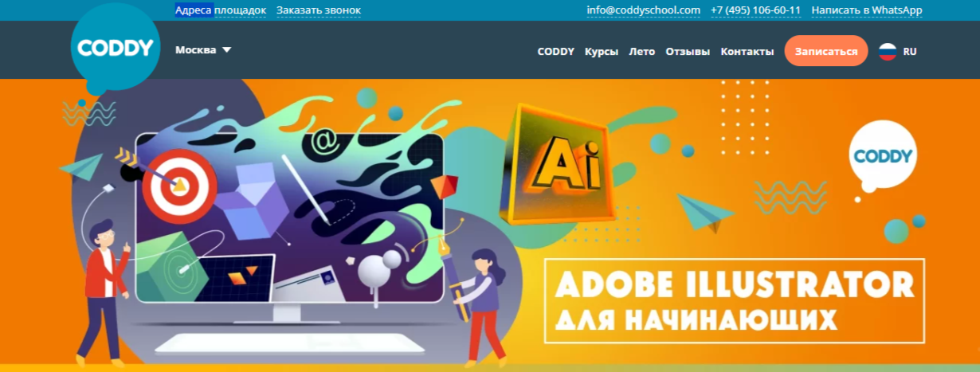Click the teal paper plane at left

coord(82,166)
